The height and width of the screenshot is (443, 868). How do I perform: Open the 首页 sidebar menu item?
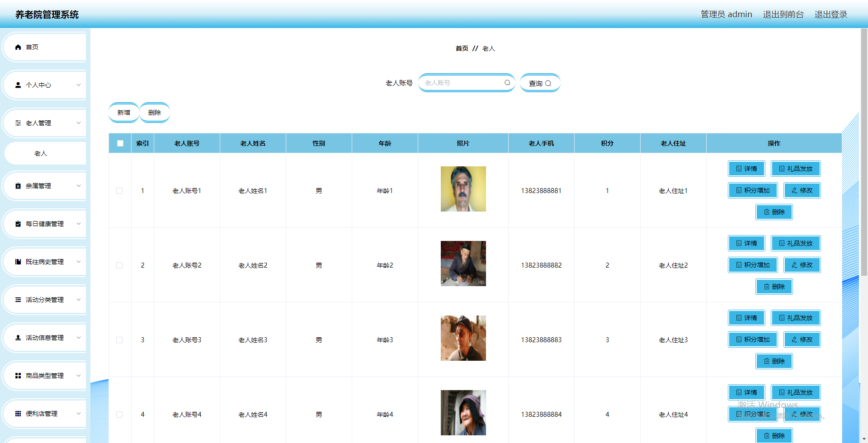(45, 47)
